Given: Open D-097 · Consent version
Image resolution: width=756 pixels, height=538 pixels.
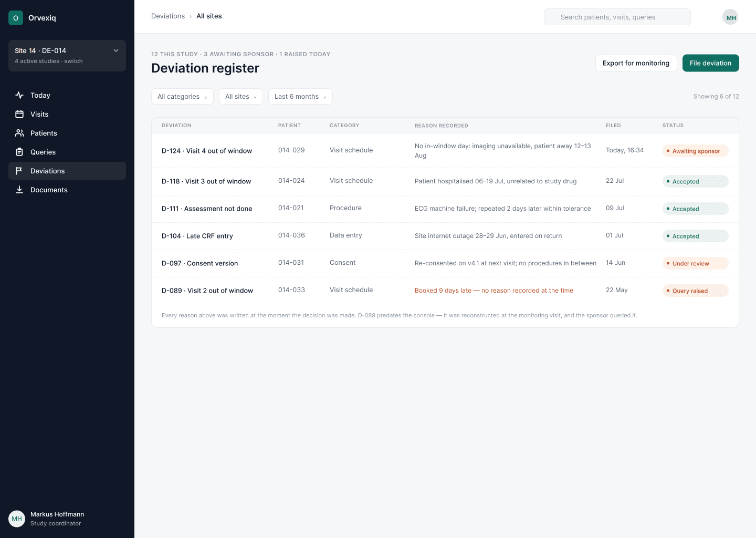Looking at the screenshot, I should coord(200,263).
